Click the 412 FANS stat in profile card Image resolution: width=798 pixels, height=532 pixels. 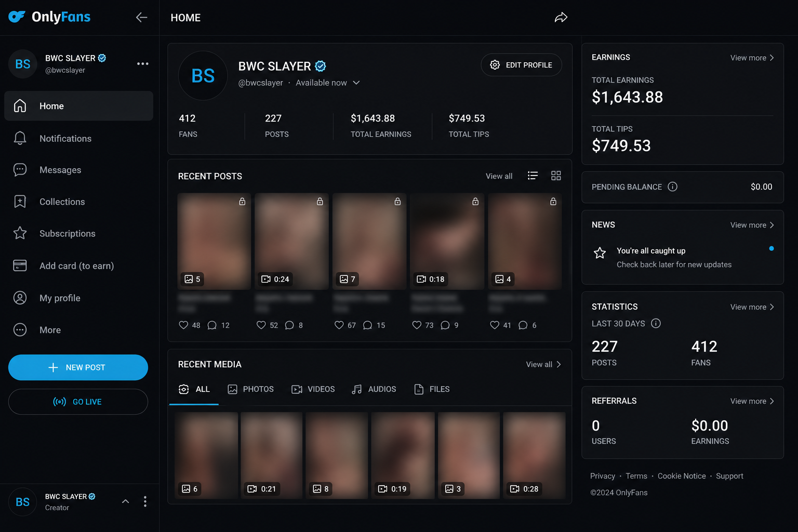(188, 126)
